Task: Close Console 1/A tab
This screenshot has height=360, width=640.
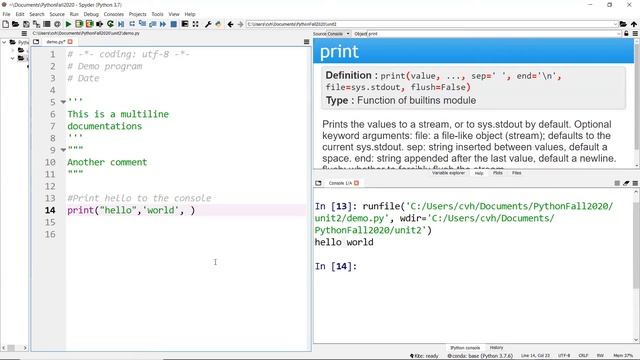Action: (356, 183)
